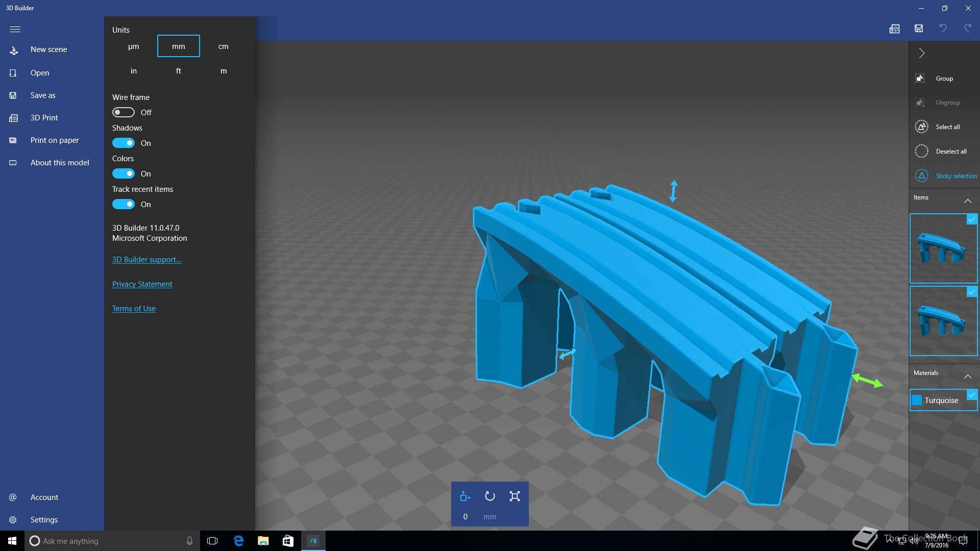Open the 3D print icon in the top bar

[894, 29]
